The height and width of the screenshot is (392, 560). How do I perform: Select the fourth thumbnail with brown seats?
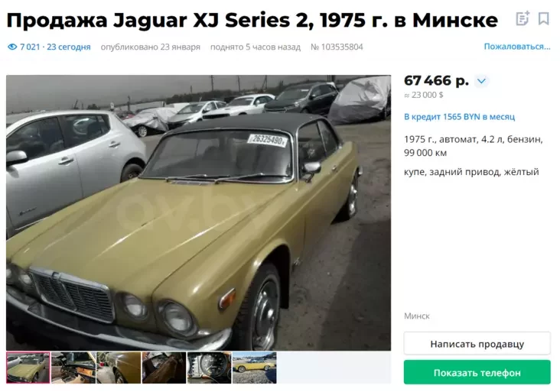coord(164,368)
